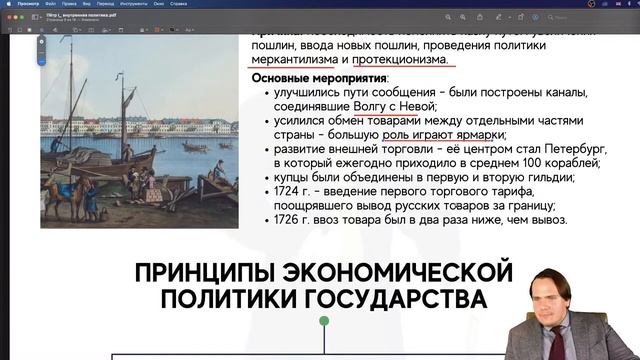Open the Sign signature dropdown

106,30
